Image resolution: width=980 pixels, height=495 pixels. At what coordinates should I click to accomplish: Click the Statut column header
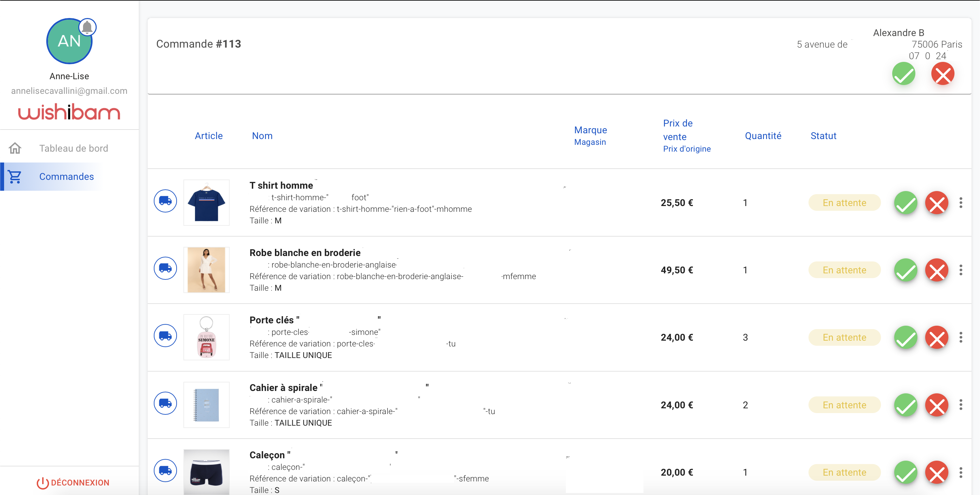(x=823, y=136)
